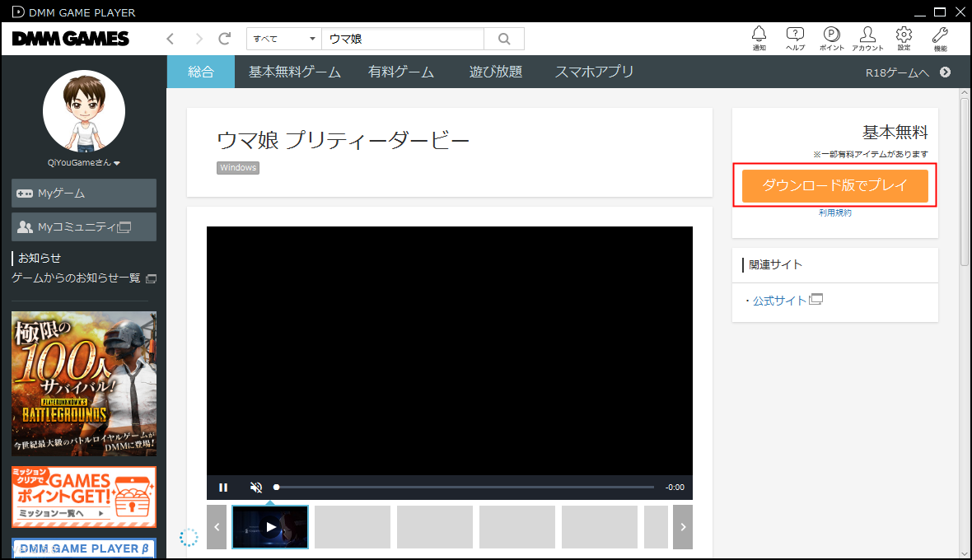Unmute the video using speaker icon
The width and height of the screenshot is (972, 560).
(256, 488)
